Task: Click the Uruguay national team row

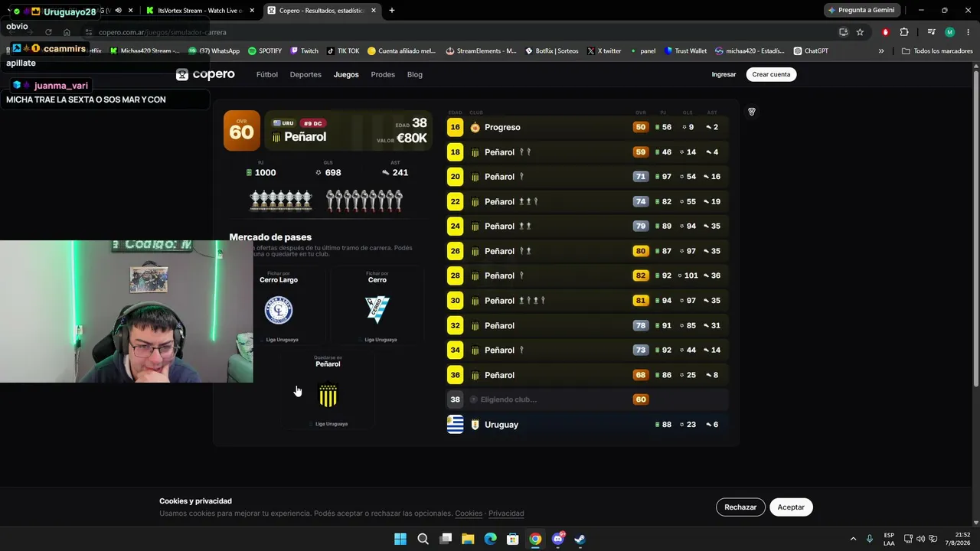Action: tap(586, 425)
